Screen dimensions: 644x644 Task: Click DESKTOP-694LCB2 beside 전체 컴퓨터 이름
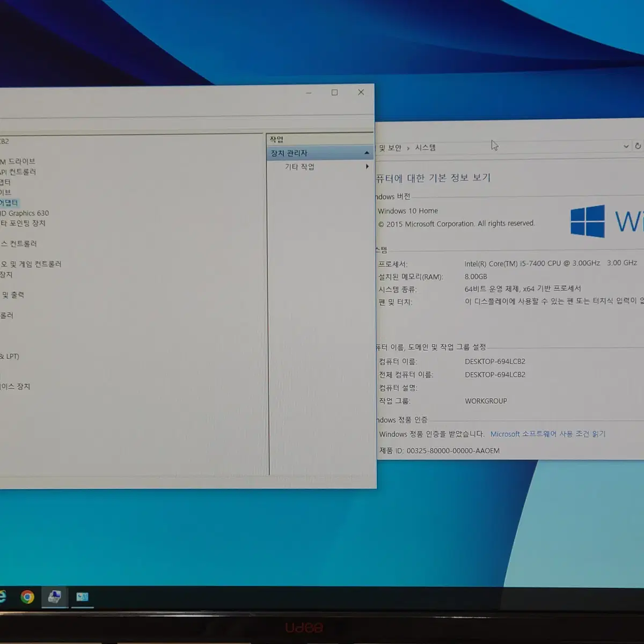pos(495,375)
